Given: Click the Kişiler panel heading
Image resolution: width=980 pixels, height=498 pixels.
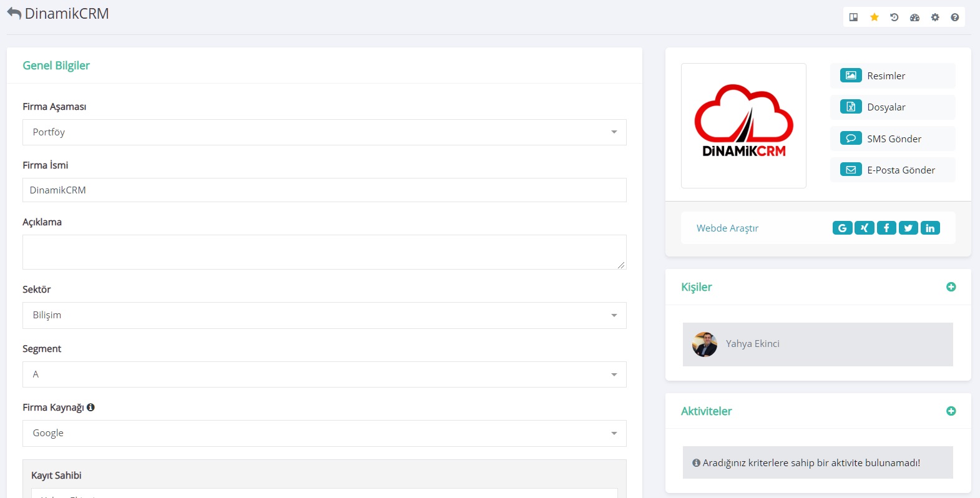Looking at the screenshot, I should (x=697, y=287).
